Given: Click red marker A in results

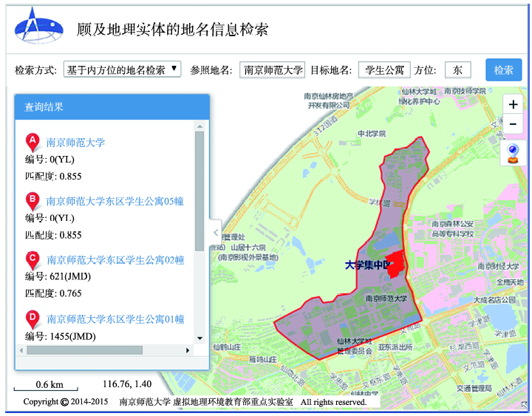Looking at the screenshot, I should (33, 142).
